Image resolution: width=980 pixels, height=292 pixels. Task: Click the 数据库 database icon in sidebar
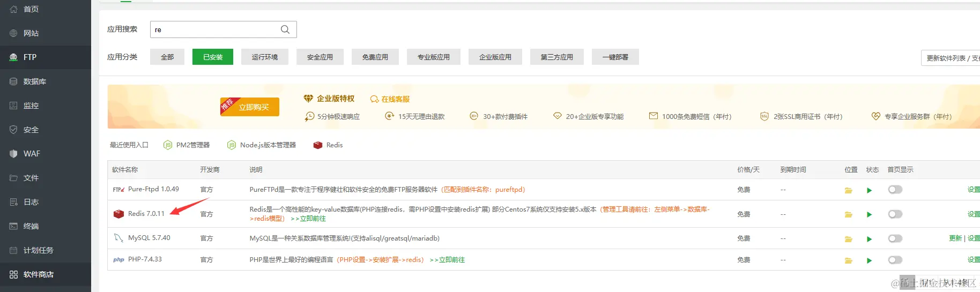coord(13,81)
